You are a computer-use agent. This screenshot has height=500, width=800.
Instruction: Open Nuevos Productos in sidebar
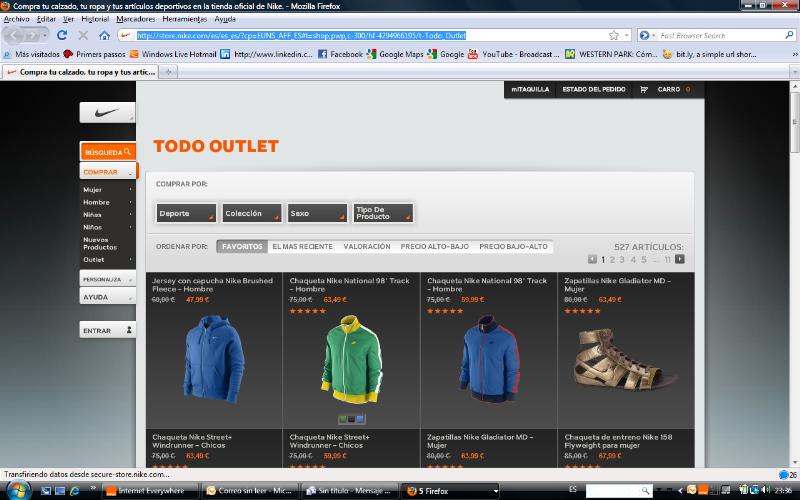click(101, 243)
